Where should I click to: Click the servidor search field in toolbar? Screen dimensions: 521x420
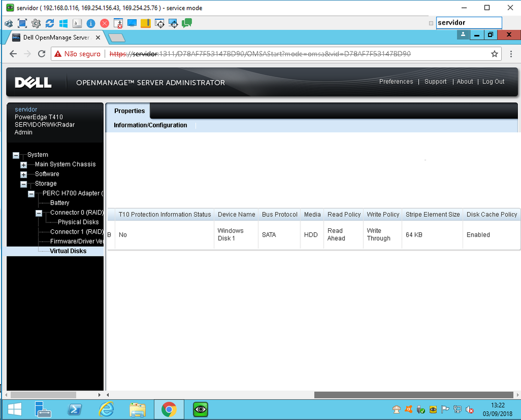468,23
